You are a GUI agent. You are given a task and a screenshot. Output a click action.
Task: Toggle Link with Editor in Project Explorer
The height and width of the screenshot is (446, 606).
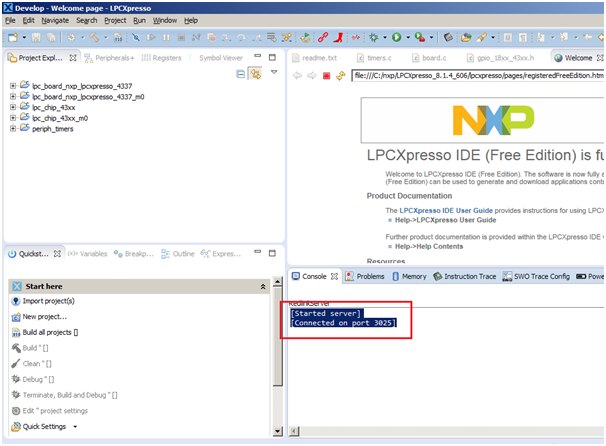(x=255, y=73)
